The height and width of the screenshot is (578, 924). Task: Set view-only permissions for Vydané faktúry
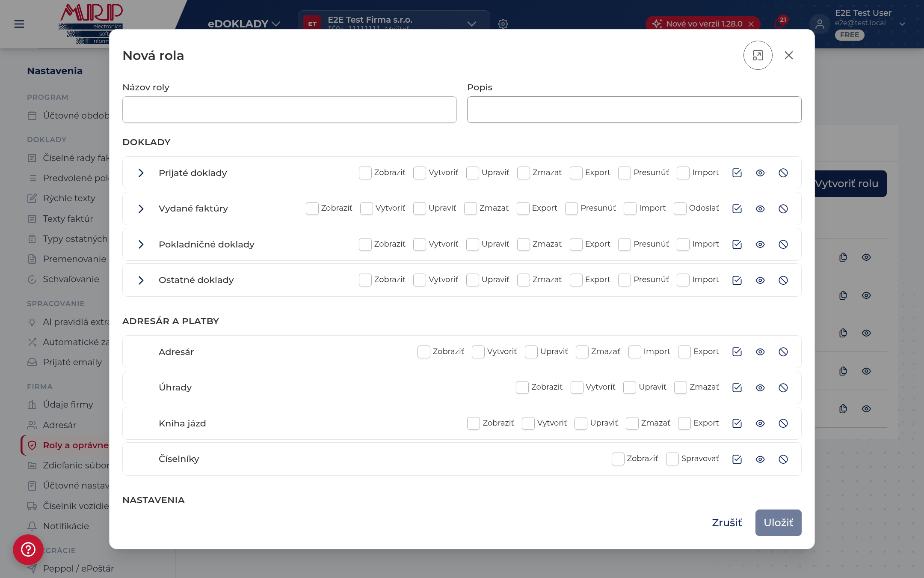coord(760,209)
